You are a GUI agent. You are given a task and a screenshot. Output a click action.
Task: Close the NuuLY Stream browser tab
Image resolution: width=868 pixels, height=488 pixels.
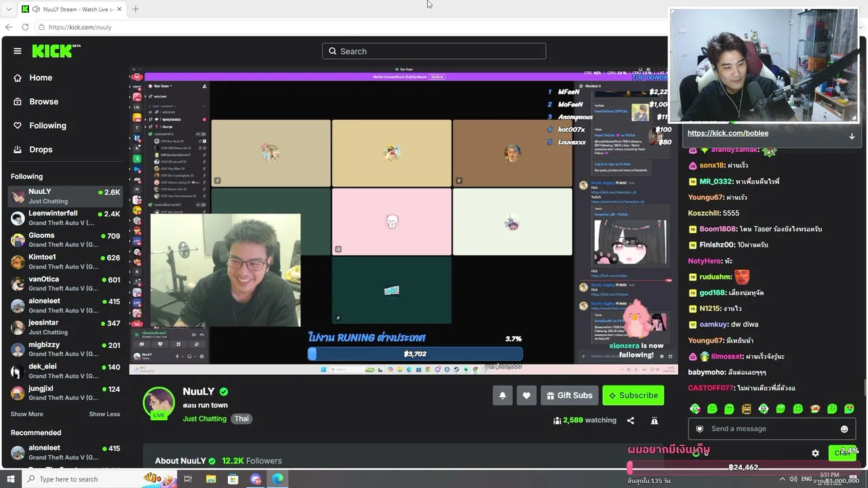pyautogui.click(x=119, y=9)
